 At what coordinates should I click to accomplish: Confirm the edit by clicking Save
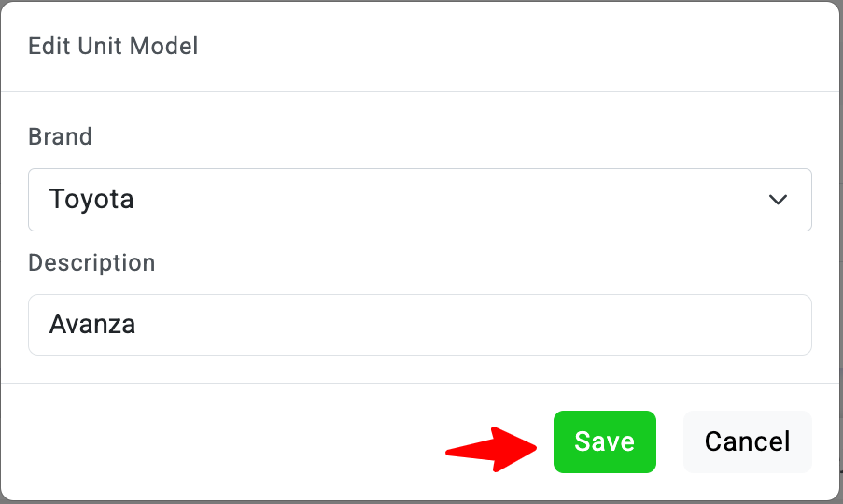tap(604, 441)
